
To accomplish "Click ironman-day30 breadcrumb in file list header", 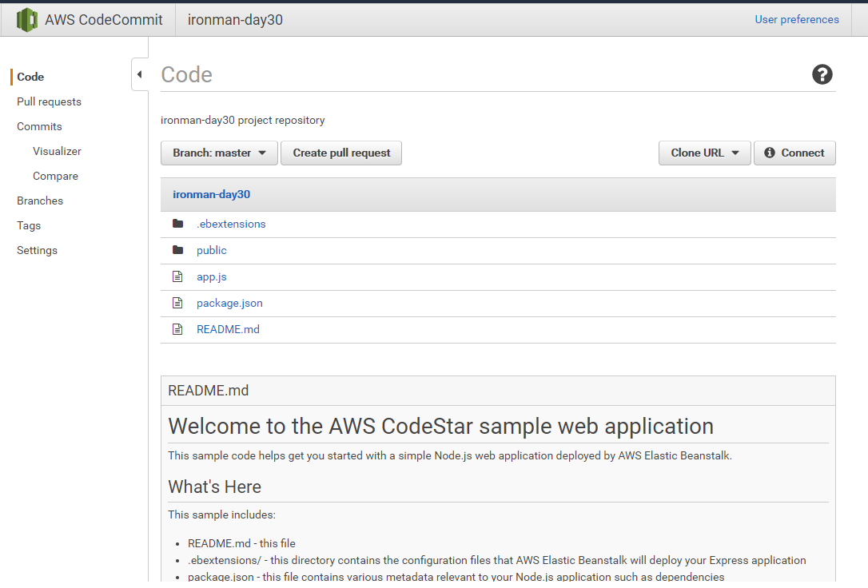I will coord(212,194).
